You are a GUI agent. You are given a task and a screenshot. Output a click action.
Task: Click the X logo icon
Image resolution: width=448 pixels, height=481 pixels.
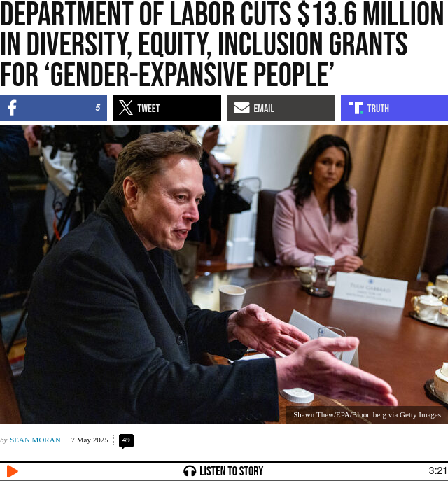pos(126,108)
